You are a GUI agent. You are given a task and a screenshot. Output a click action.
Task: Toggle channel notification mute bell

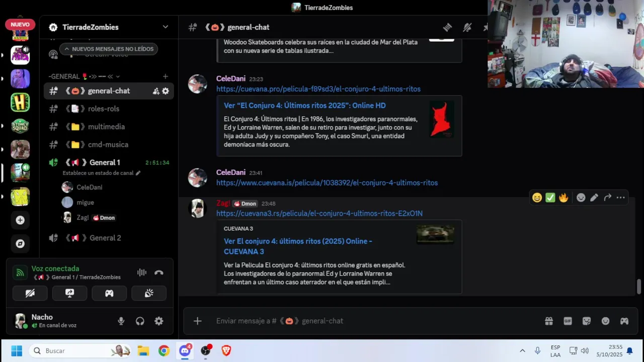[467, 27]
